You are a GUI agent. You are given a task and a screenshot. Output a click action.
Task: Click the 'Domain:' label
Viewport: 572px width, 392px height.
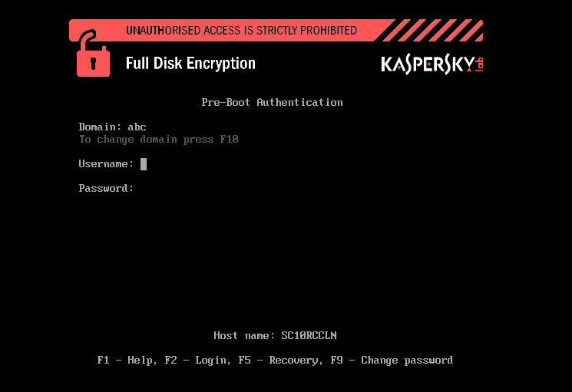(100, 127)
